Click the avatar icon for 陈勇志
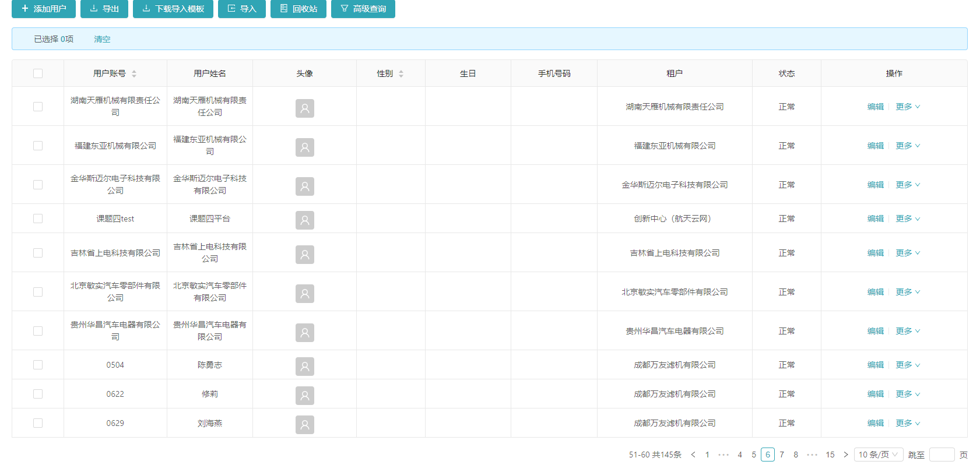This screenshot has height=472, width=980. click(x=304, y=366)
